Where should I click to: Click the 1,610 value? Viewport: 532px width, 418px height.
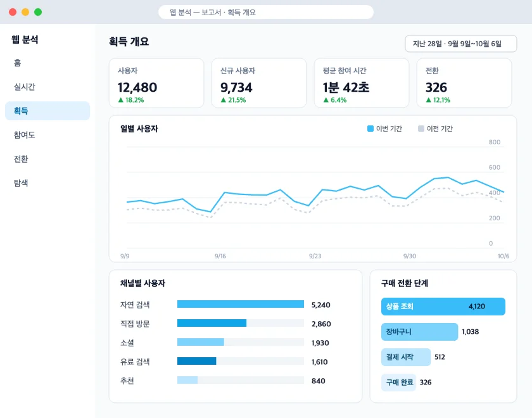(320, 362)
